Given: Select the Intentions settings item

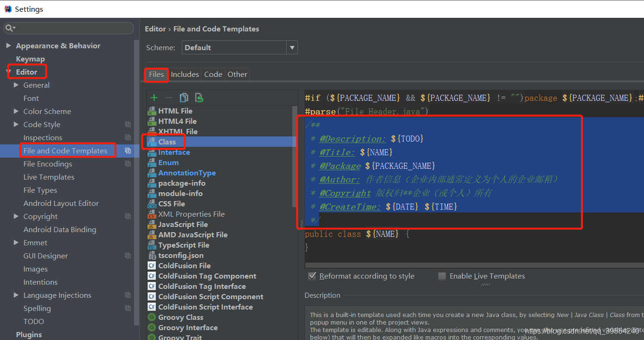Looking at the screenshot, I should pos(40,282).
